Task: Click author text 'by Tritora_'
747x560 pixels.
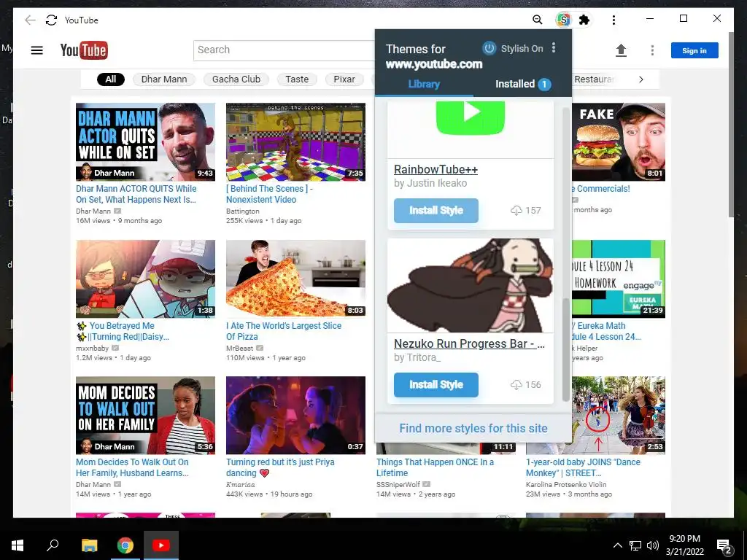Action: tap(417, 357)
